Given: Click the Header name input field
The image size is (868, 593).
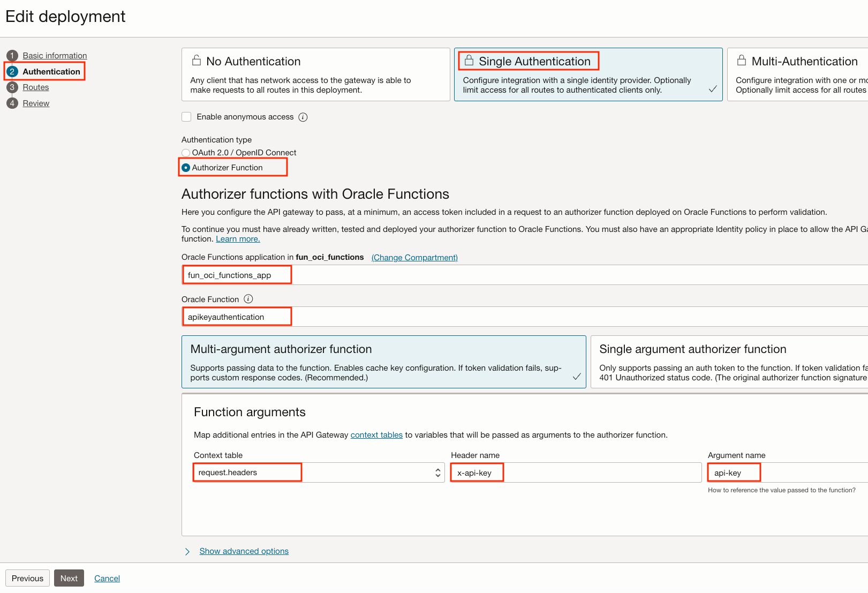Looking at the screenshot, I should [576, 472].
